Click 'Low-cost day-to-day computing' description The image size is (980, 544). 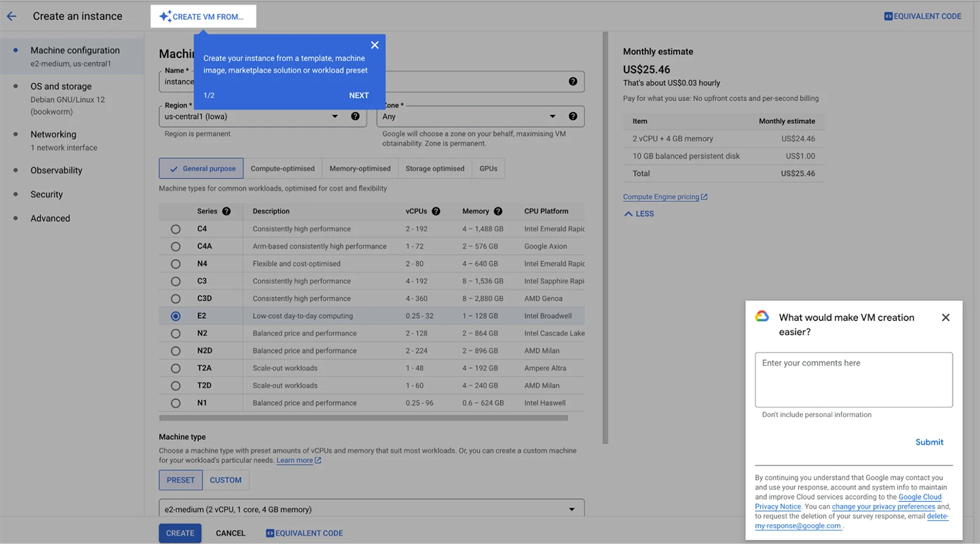click(302, 316)
